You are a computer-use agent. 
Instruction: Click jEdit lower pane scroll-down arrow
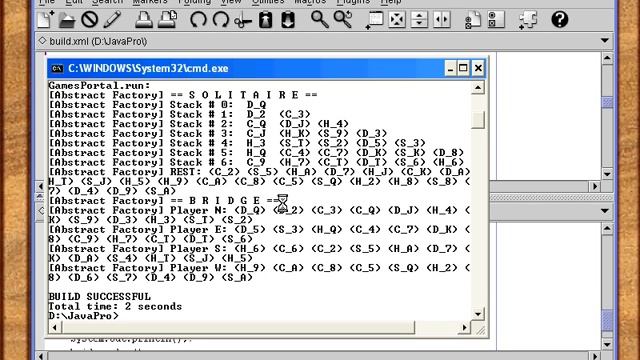click(x=607, y=345)
